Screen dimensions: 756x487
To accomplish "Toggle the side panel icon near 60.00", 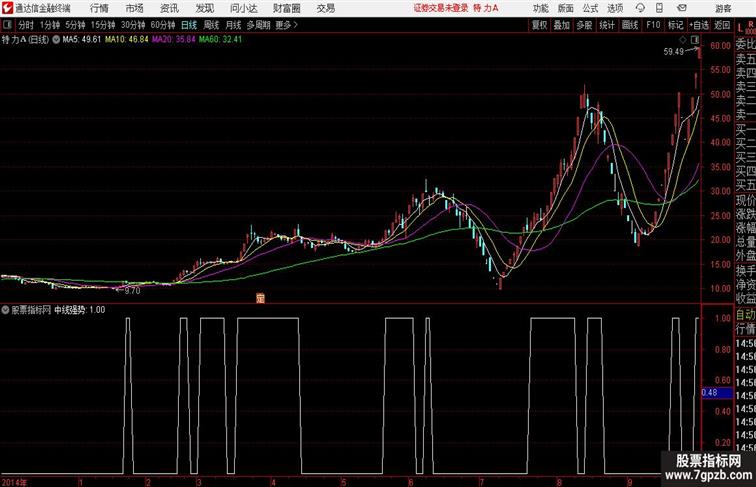I will [x=695, y=40].
